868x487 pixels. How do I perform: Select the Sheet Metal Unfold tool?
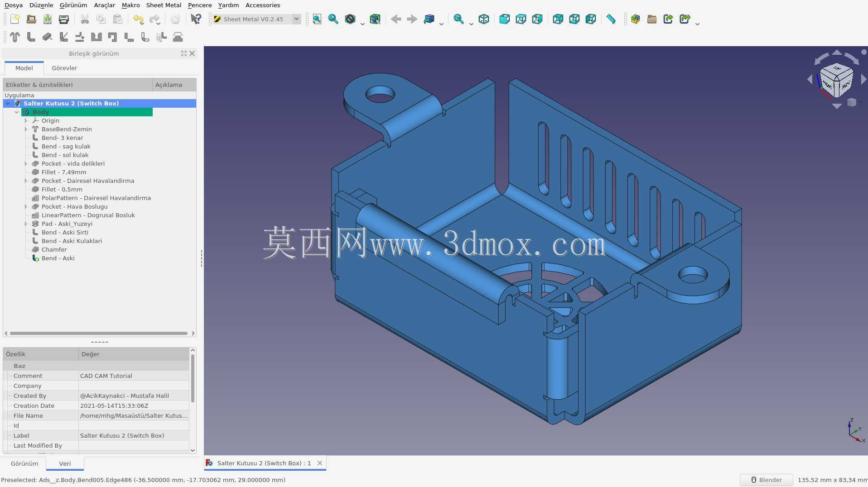[x=80, y=37]
